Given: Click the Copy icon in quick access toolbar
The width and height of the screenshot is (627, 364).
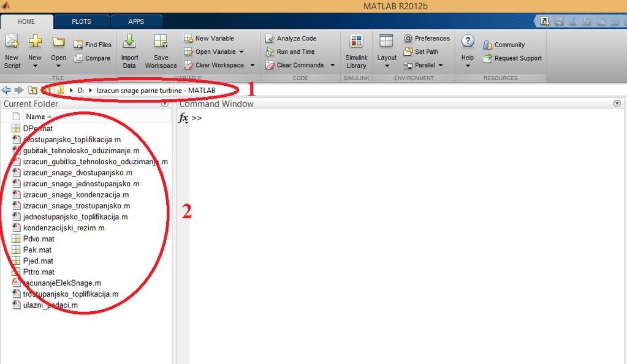Looking at the screenshot, I should [x=587, y=21].
